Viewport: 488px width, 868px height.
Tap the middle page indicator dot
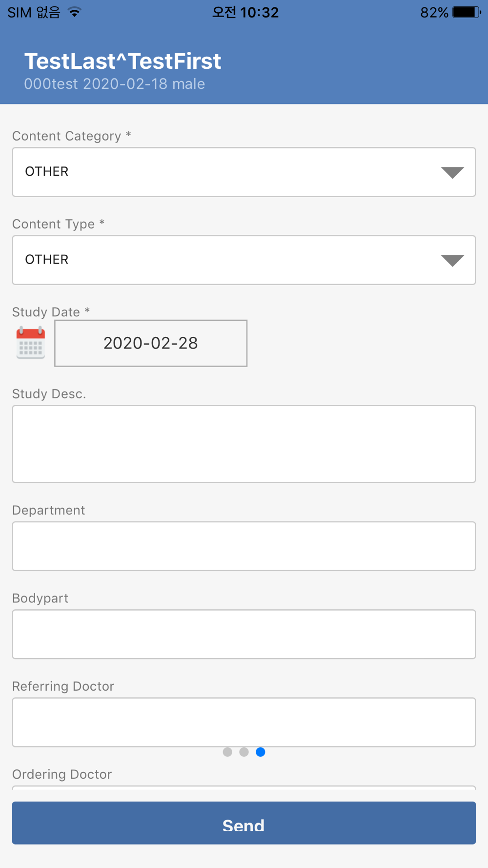(244, 752)
